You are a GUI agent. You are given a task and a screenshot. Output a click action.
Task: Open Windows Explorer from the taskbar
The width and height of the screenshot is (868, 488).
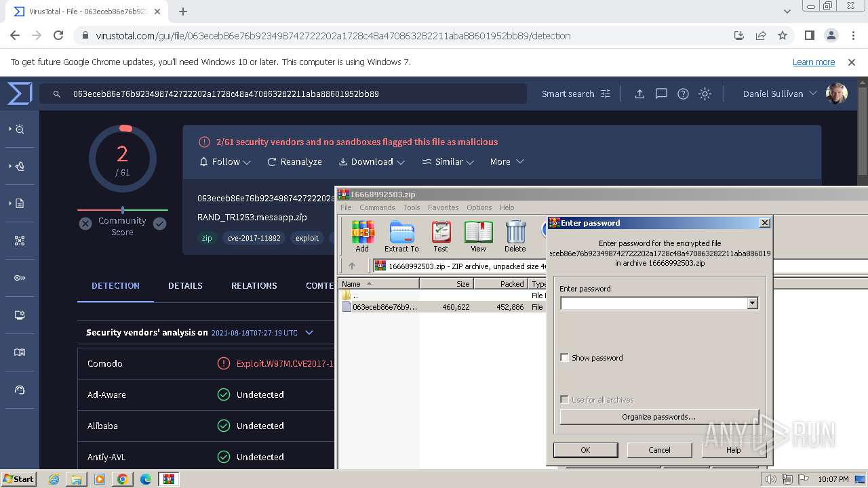(x=77, y=479)
